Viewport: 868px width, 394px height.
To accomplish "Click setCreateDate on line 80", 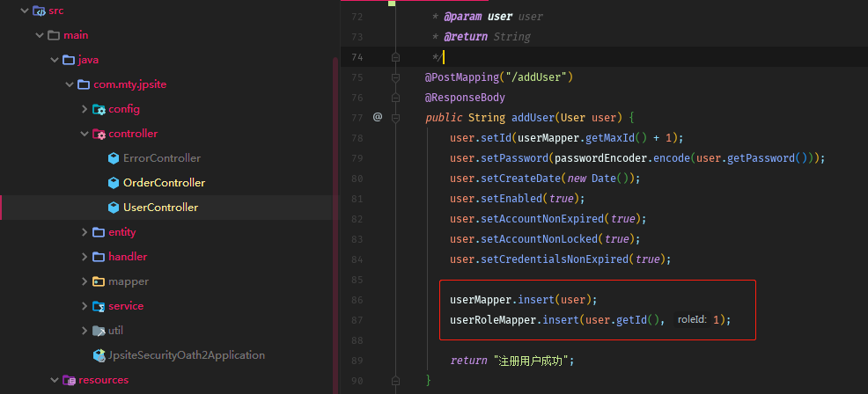I will (521, 179).
